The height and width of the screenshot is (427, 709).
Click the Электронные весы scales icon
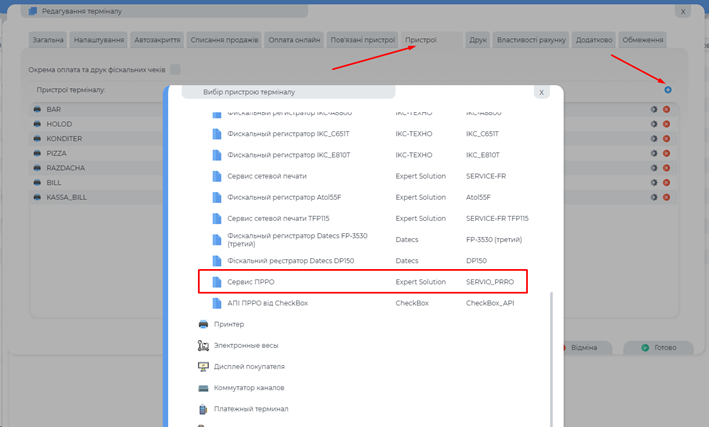pos(204,345)
